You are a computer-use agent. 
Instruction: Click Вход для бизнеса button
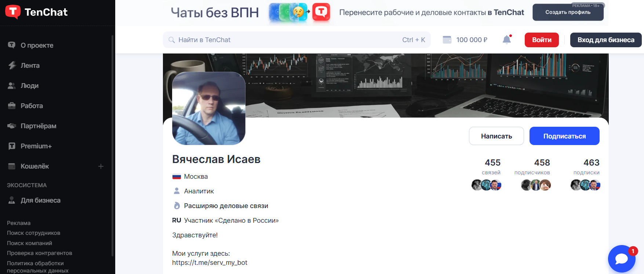[x=606, y=40]
